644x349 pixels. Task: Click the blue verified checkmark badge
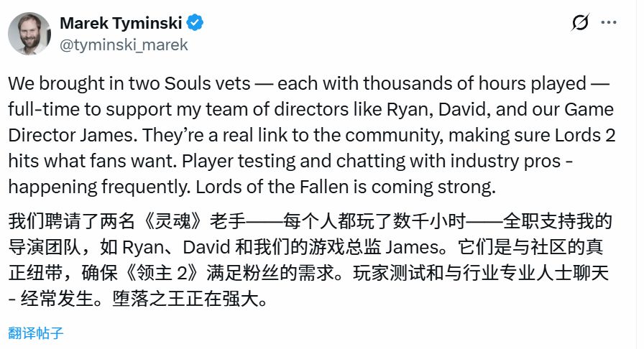coord(195,22)
